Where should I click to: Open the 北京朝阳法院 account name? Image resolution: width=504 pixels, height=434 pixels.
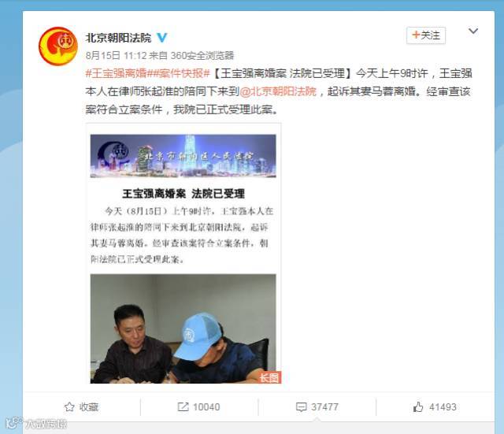click(x=118, y=38)
